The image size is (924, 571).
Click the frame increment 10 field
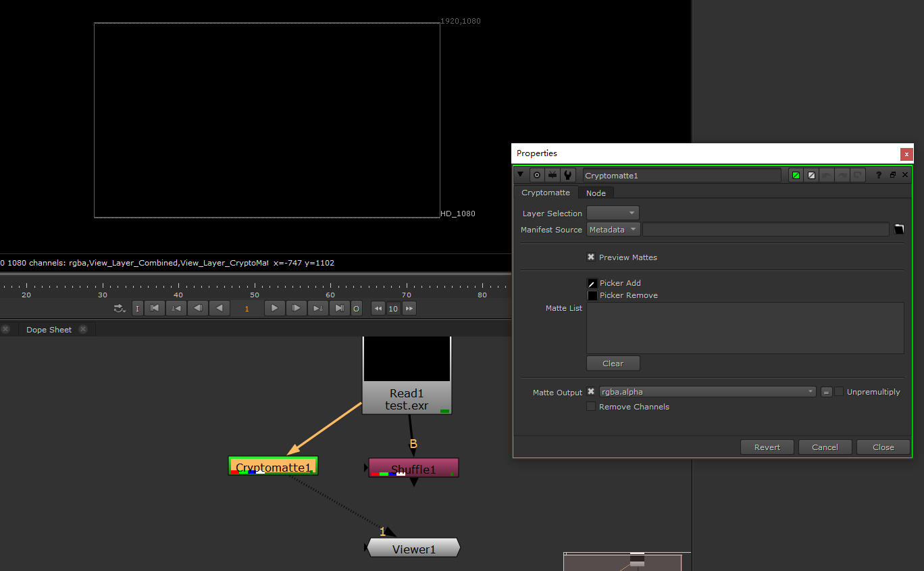(x=393, y=309)
